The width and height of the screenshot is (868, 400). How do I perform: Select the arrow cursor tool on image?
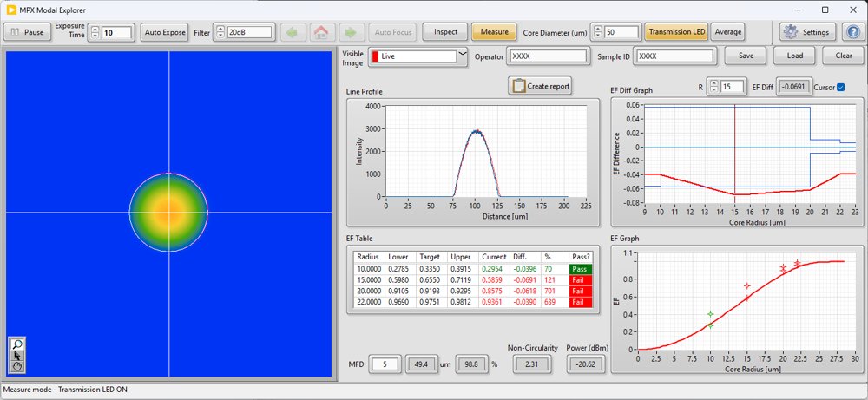pyautogui.click(x=17, y=355)
